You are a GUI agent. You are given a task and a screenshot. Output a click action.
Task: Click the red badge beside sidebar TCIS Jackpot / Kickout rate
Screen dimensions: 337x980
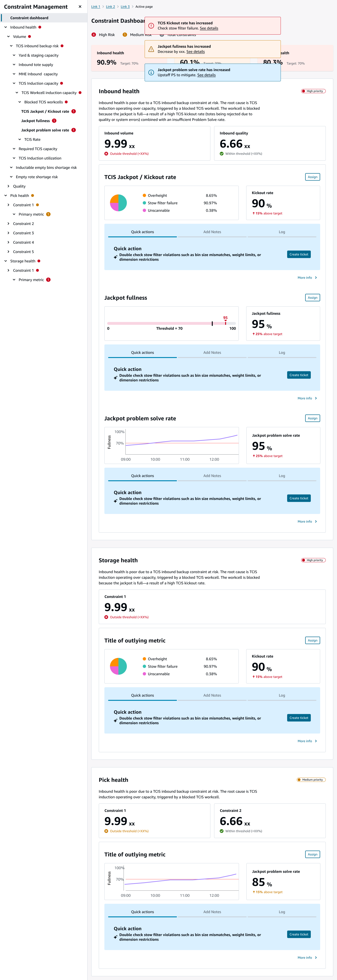(73, 112)
